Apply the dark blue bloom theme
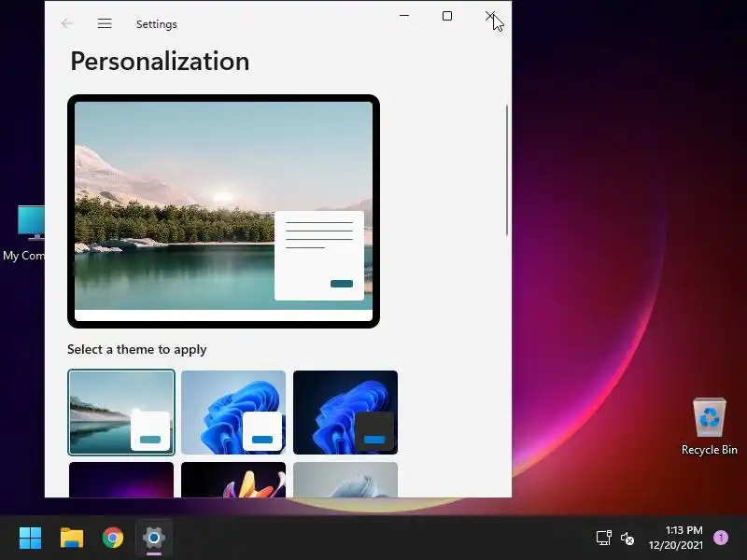The image size is (747, 560). click(345, 413)
